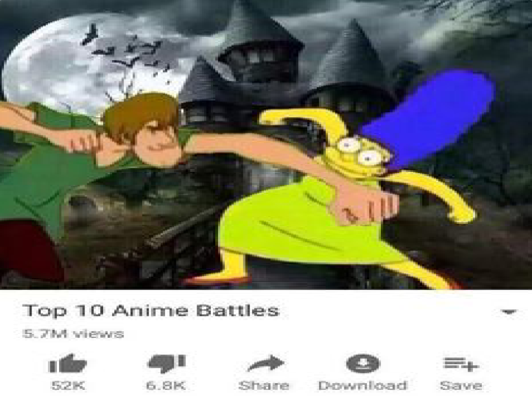The width and height of the screenshot is (532, 401).
Task: Select the Share label
Action: point(264,385)
